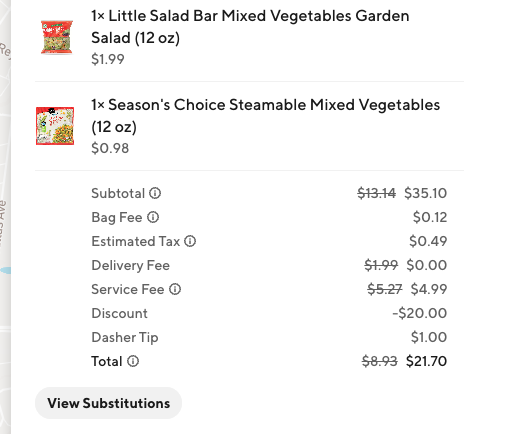Screen dimensions: 505x434
Task: Click the $1.99 salad item price
Action: pyautogui.click(x=108, y=59)
